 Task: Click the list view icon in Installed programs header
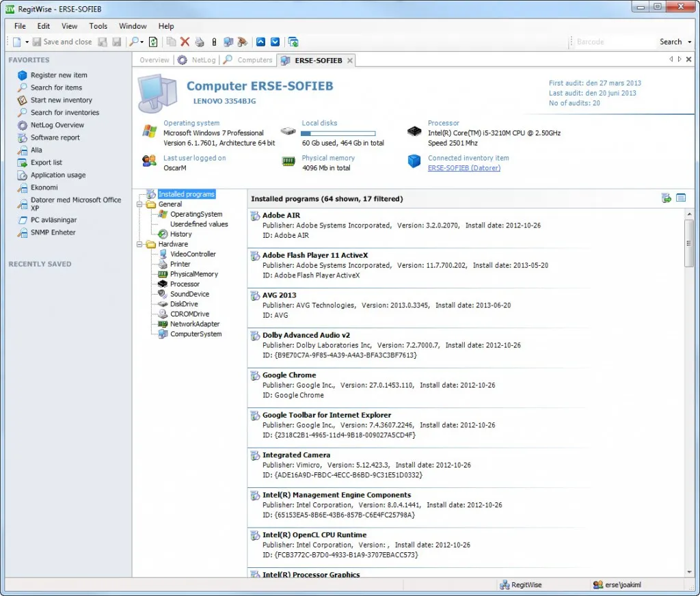(681, 198)
